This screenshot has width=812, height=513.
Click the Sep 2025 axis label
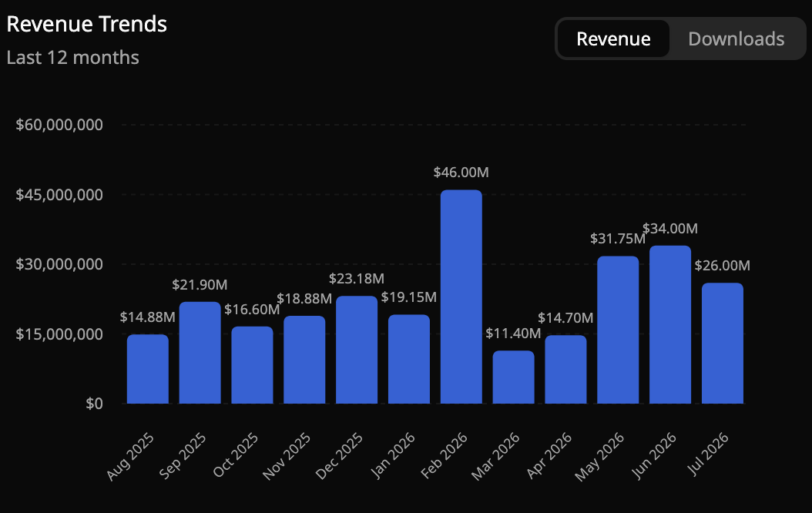coord(183,456)
